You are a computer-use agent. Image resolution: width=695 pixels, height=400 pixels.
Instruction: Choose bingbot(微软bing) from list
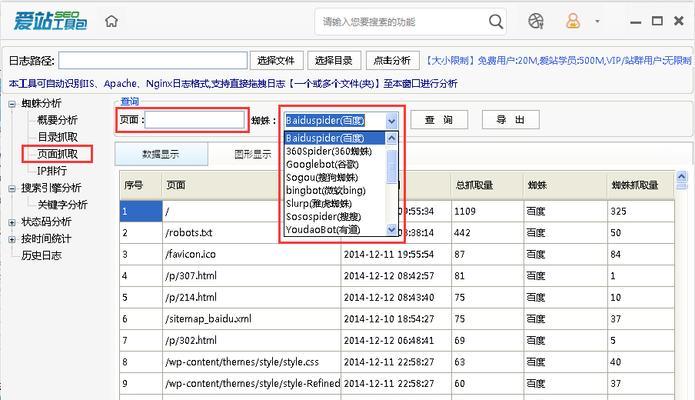(x=334, y=190)
